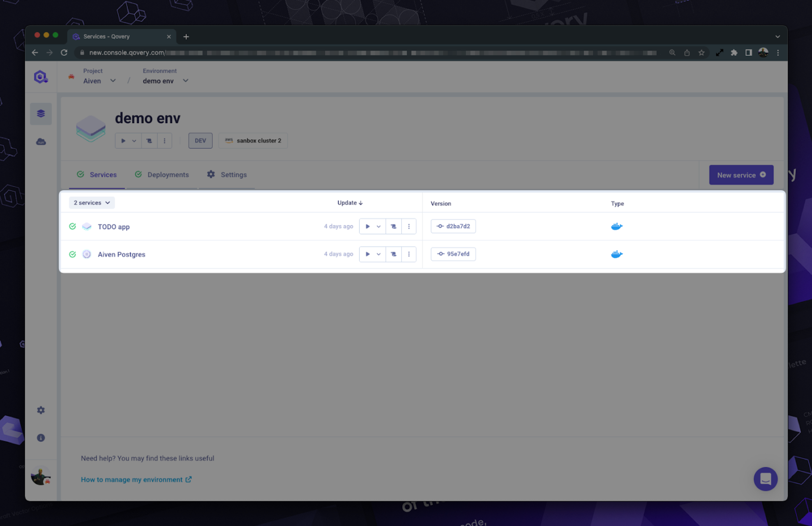Open the demo env logs icon
This screenshot has width=812, height=526.
149,141
